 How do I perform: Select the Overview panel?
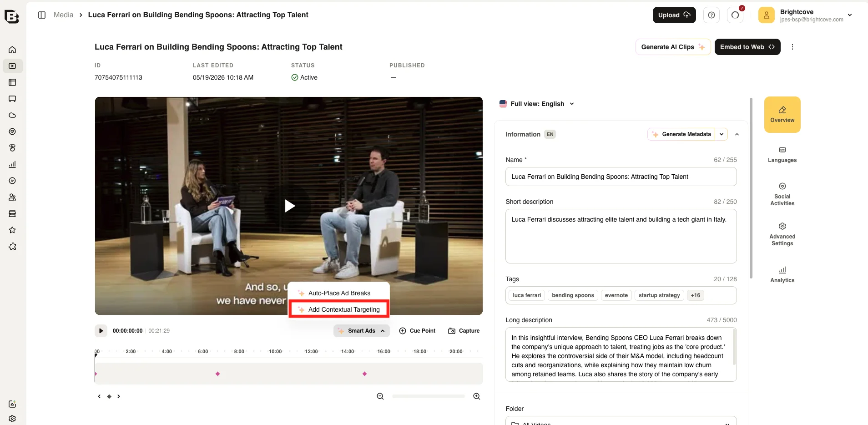[x=782, y=115]
